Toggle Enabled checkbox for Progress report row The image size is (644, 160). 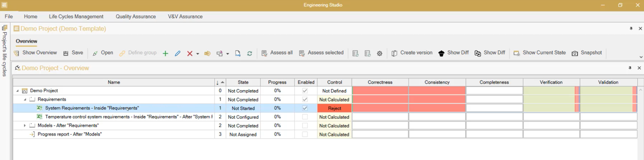pyautogui.click(x=305, y=134)
